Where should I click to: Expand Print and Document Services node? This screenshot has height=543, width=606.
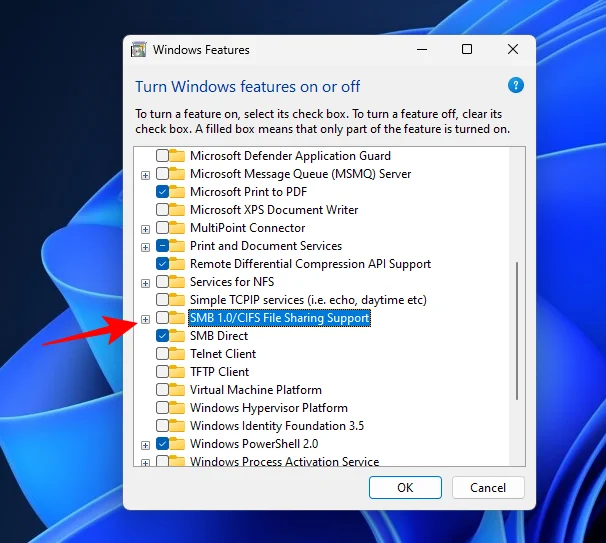[145, 247]
